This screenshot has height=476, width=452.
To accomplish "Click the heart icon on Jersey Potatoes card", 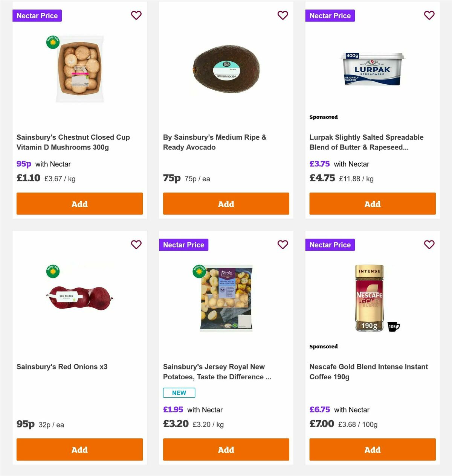I will click(282, 245).
